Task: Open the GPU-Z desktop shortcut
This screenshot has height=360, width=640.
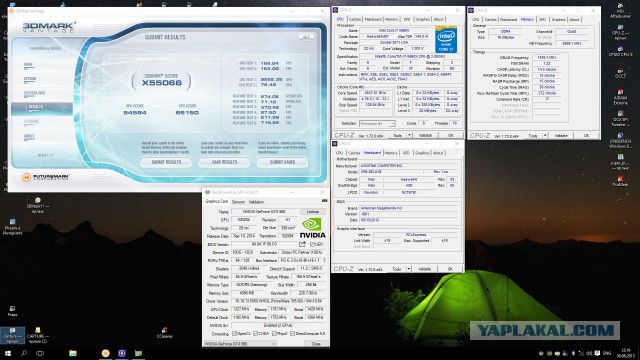Action: point(620,32)
